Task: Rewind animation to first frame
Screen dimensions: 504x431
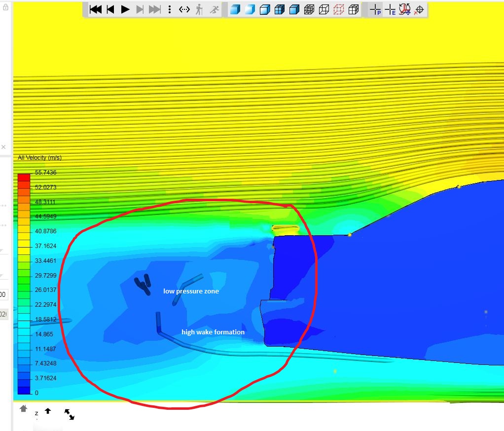Action: (96, 9)
